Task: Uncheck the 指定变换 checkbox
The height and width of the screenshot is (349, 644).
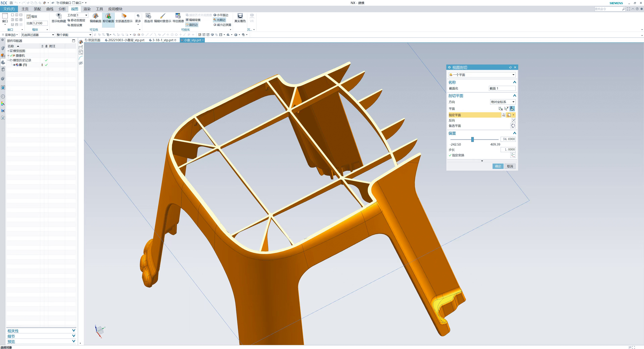Action: 450,155
